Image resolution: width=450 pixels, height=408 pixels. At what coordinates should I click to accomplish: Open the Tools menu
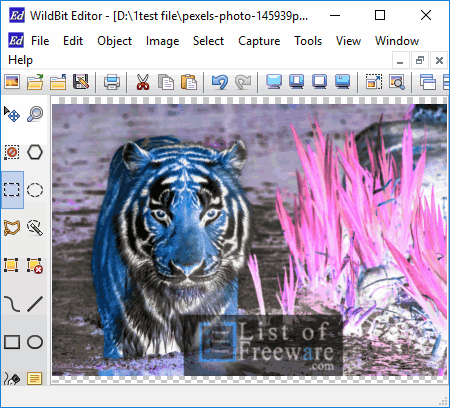point(308,41)
